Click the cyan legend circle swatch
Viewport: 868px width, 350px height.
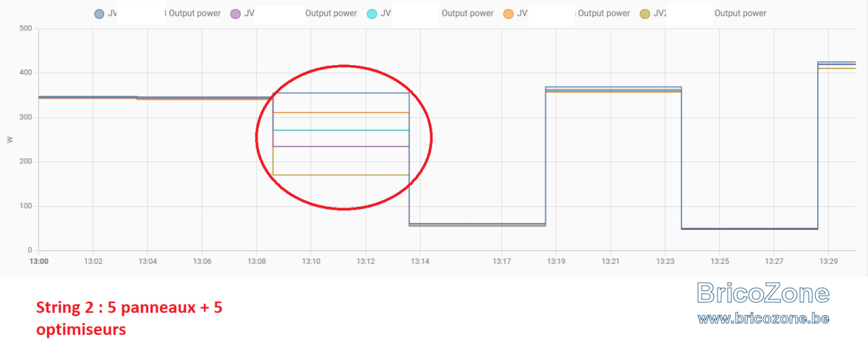[x=372, y=14]
